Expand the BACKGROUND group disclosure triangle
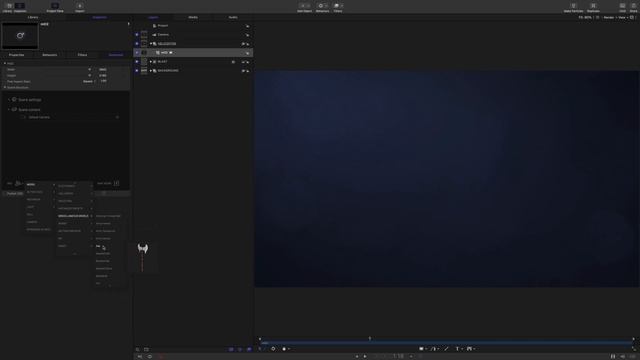Screen dimensions: 640x360 tap(151, 71)
